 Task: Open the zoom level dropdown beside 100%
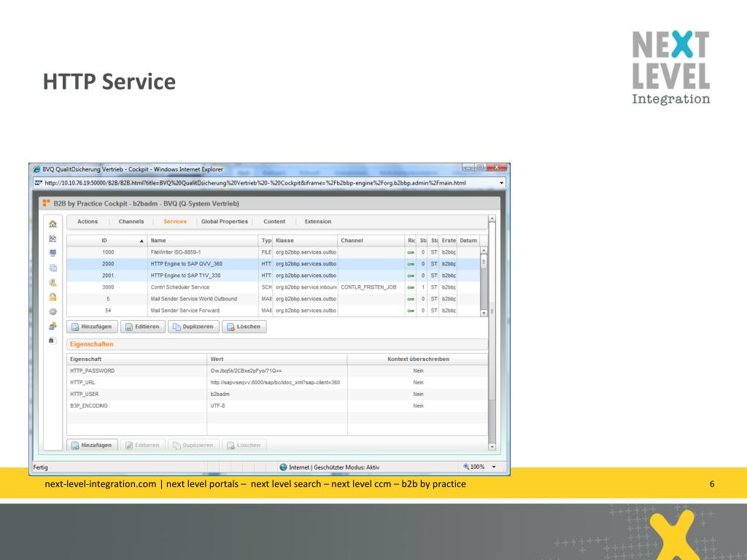pos(494,467)
